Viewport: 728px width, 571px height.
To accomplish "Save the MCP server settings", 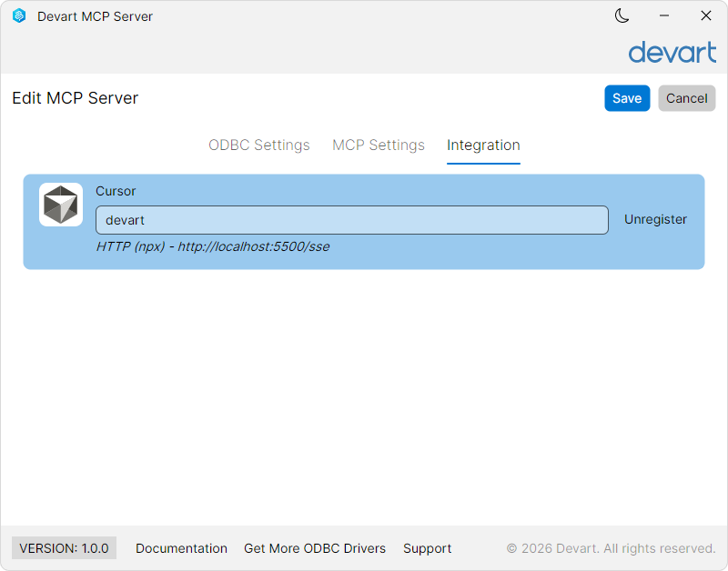I will point(627,98).
